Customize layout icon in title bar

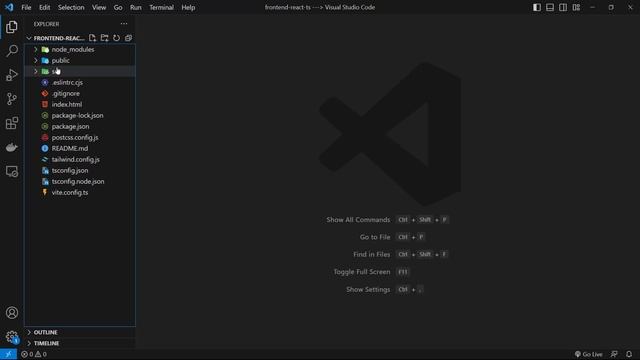click(576, 7)
